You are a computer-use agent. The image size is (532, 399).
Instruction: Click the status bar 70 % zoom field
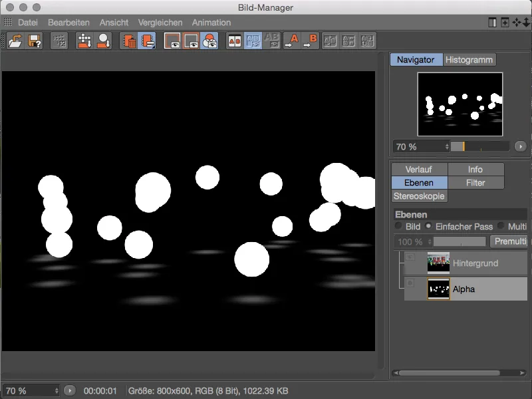coord(31,391)
